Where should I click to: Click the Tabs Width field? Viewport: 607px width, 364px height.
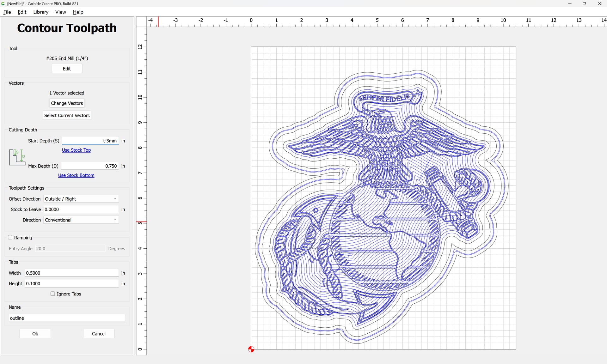coord(72,273)
